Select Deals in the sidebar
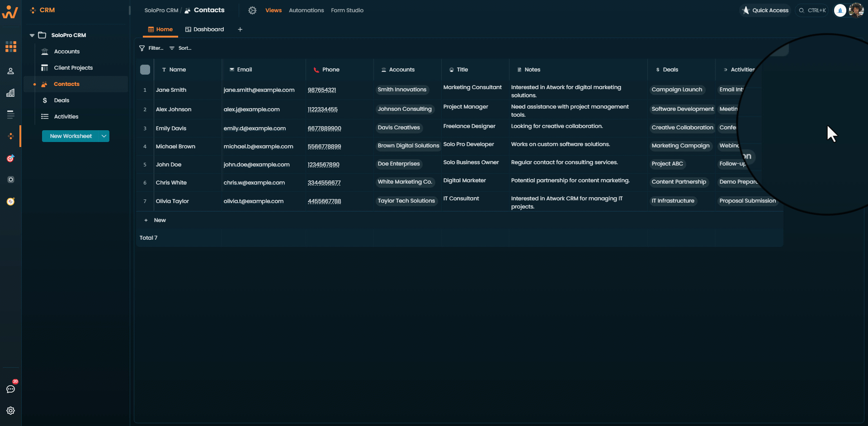The height and width of the screenshot is (426, 868). click(x=61, y=100)
